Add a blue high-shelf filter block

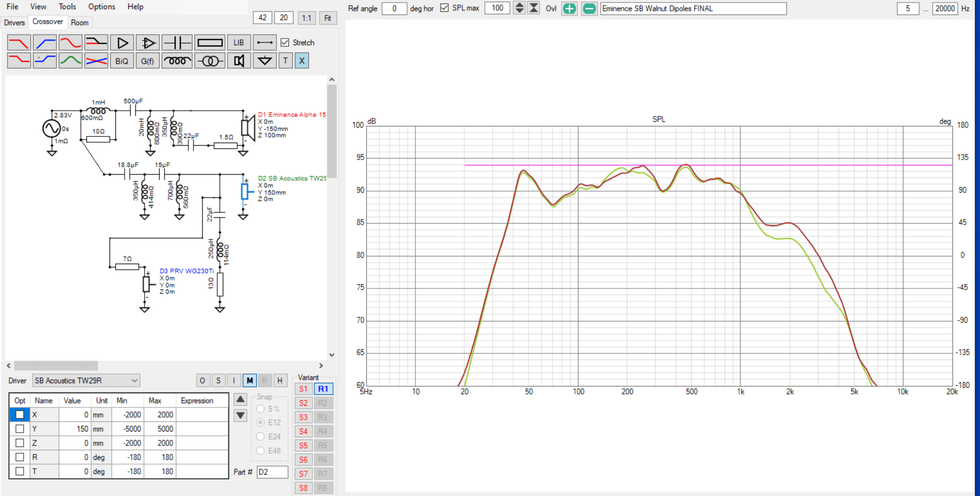click(x=45, y=61)
